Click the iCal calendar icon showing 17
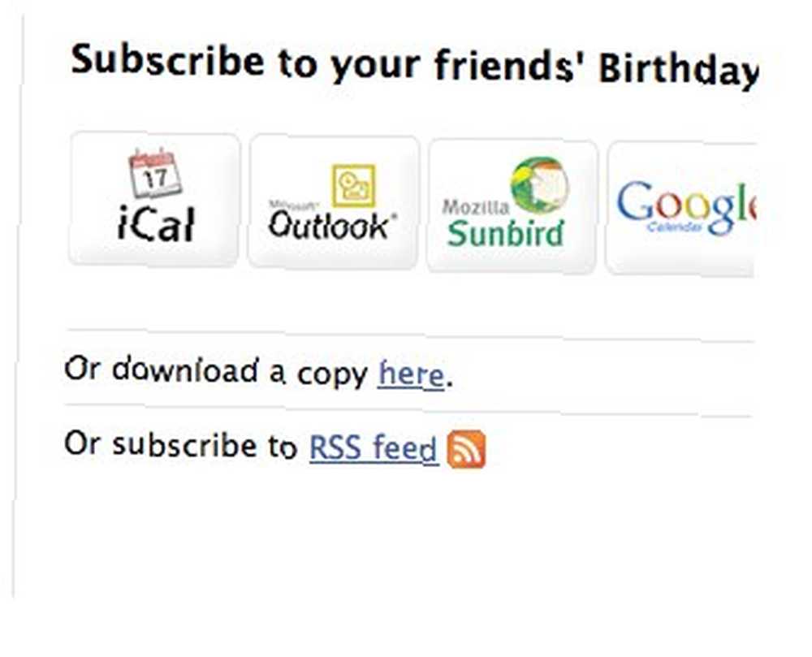Viewport: 812px width, 657px height. point(155,174)
